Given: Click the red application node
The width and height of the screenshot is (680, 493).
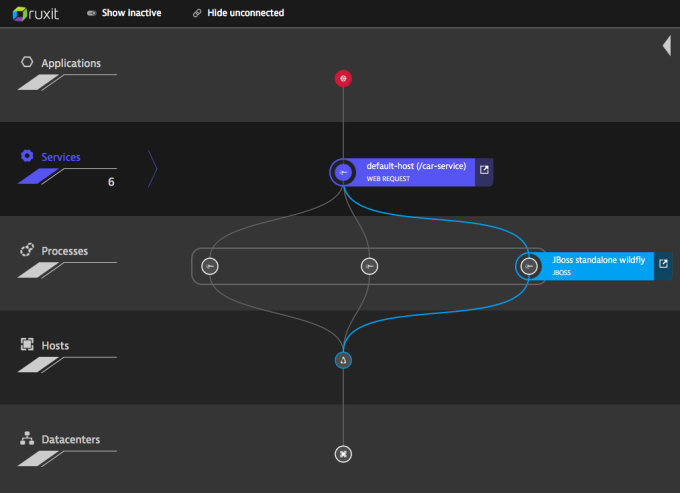Looking at the screenshot, I should click(343, 78).
